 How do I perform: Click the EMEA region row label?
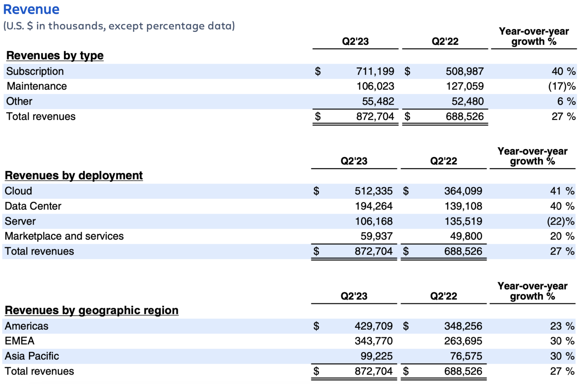pos(19,341)
